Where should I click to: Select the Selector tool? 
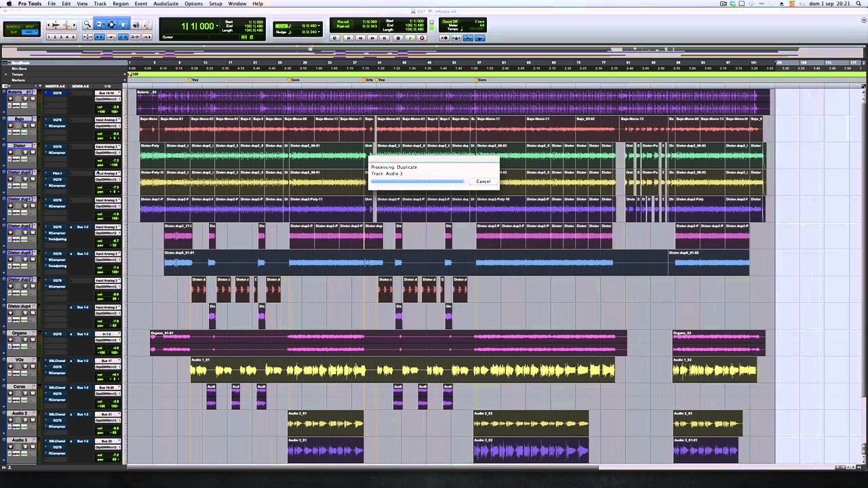[x=112, y=25]
